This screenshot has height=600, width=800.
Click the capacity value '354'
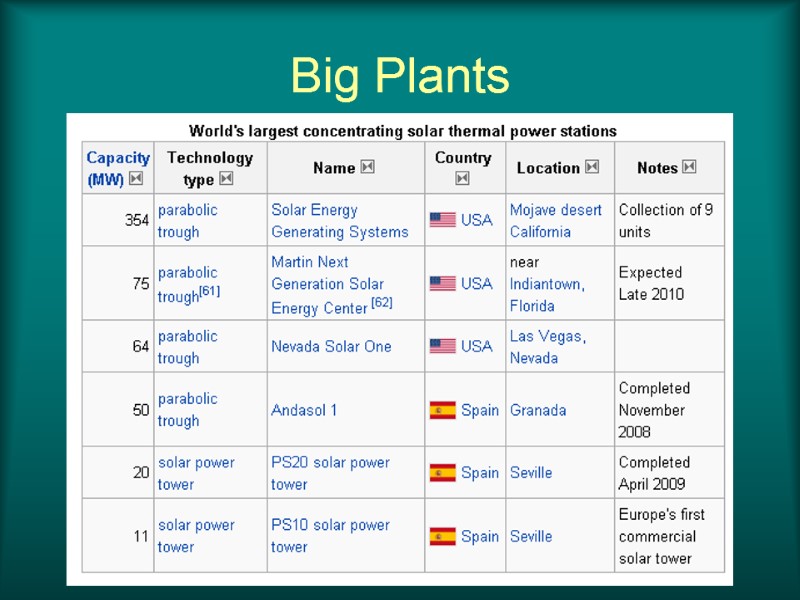137,220
